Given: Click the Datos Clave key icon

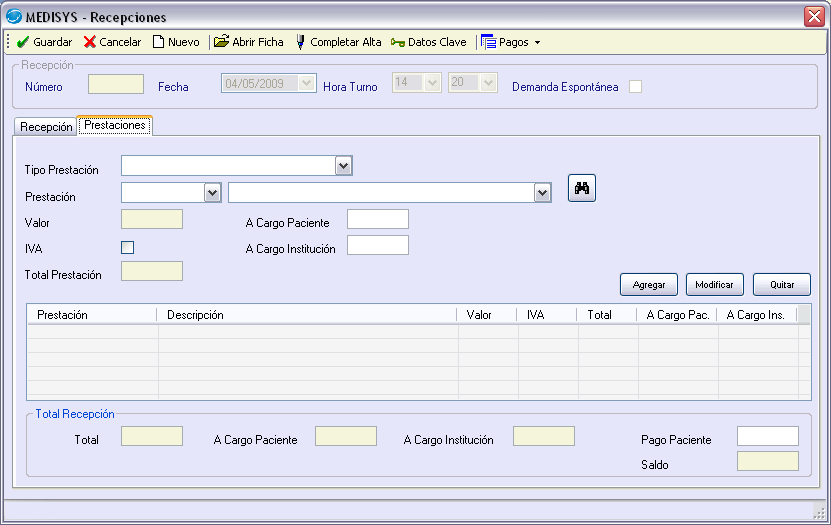Looking at the screenshot, I should coord(397,42).
